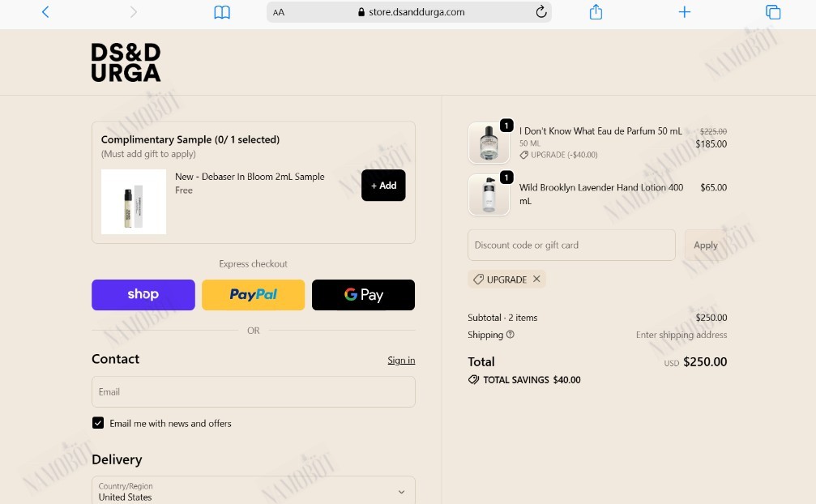816x504 pixels.
Task: Click the DS&DURGA store logo
Action: point(126,62)
